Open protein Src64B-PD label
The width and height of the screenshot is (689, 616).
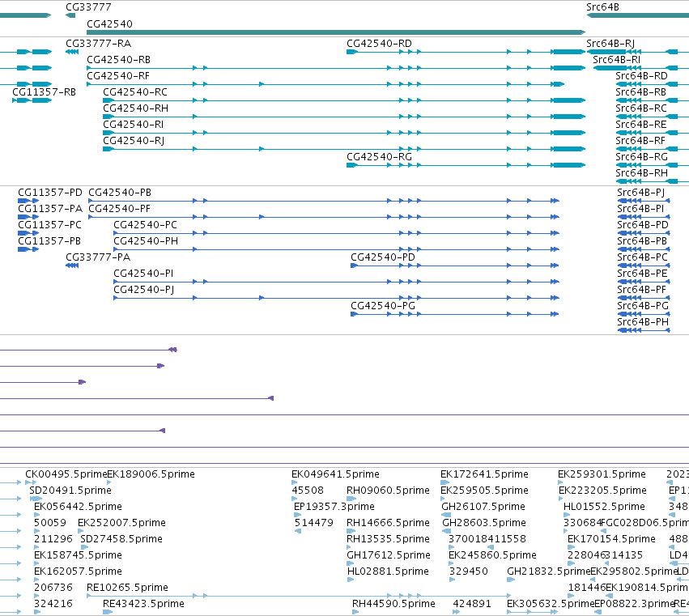(642, 225)
